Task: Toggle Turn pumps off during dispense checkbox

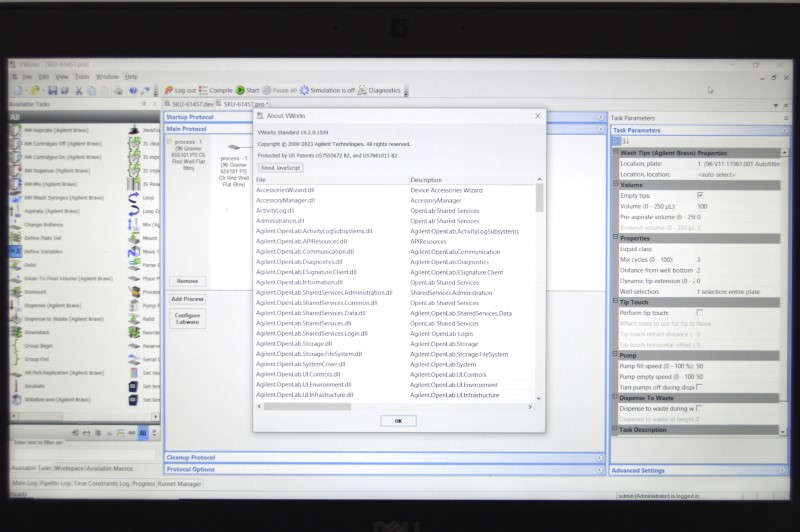Action: (699, 387)
